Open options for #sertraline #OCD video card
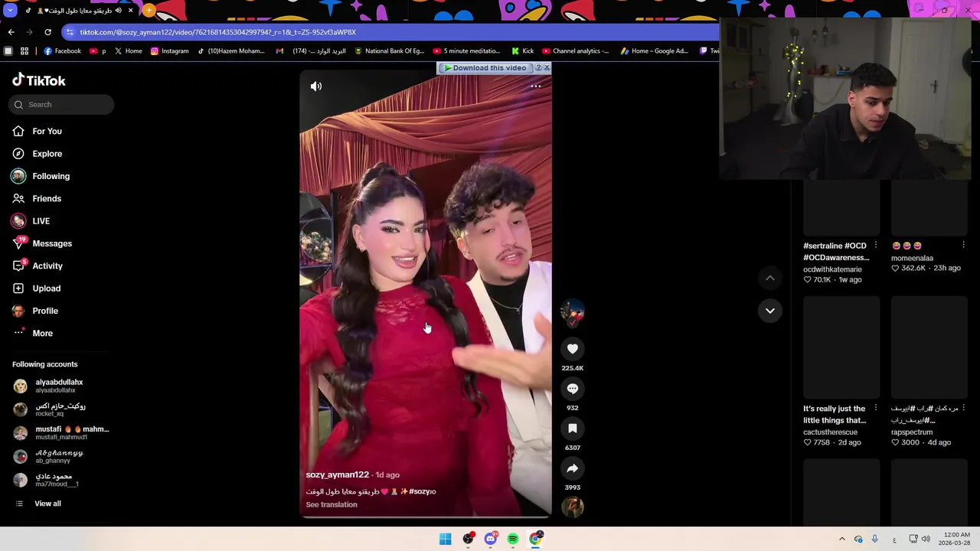Screen dimensions: 980x551 (x=876, y=246)
